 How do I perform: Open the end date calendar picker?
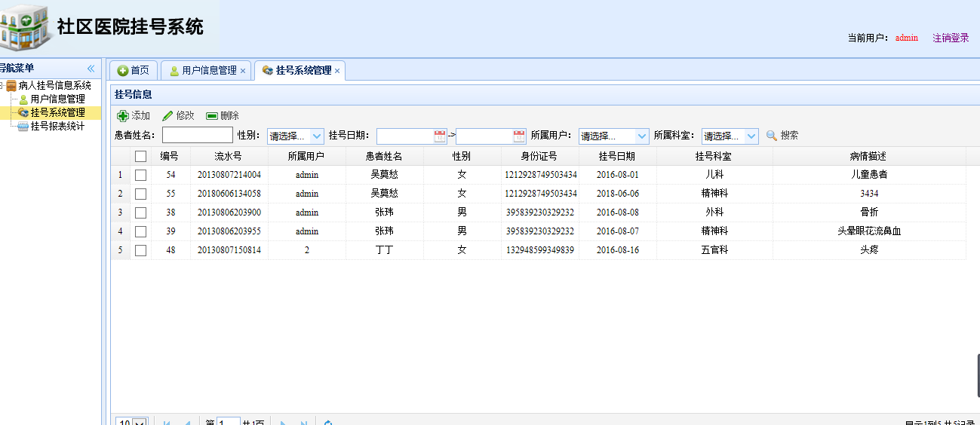[519, 136]
